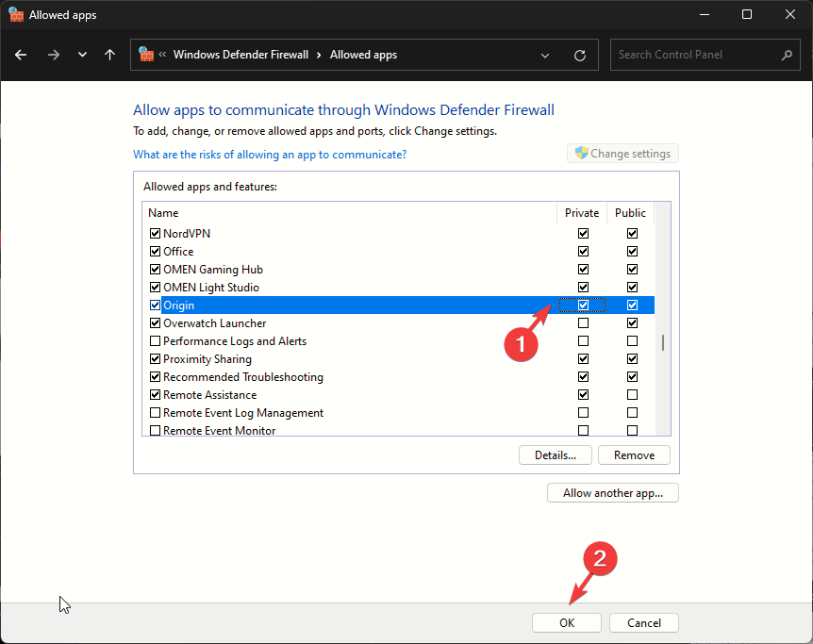Select the Recommended Troubleshooting row text
This screenshot has height=644, width=813.
point(243,377)
